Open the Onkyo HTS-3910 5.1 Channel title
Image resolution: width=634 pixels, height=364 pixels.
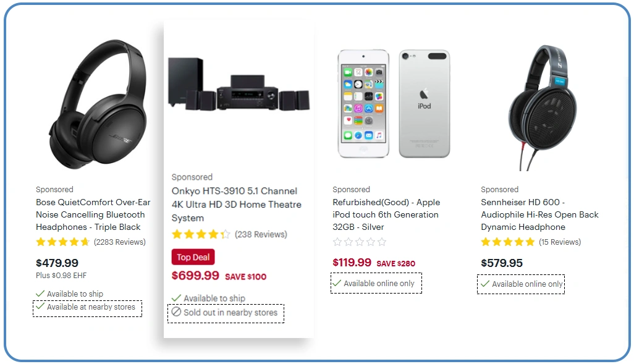pos(237,205)
